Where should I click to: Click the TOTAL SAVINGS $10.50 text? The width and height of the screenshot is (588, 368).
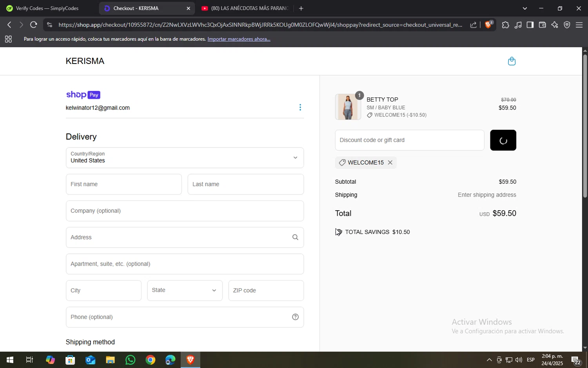click(377, 232)
